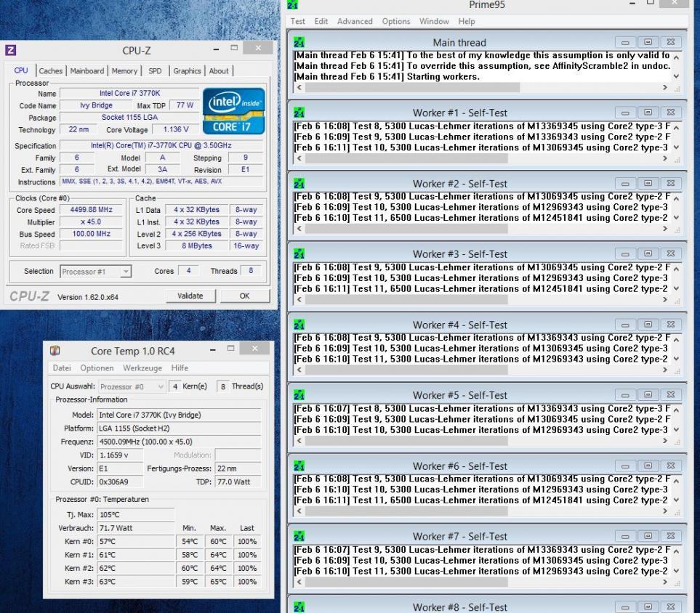The height and width of the screenshot is (613, 700).
Task: Open the Hilfe menu in Core Temp
Action: pos(180,368)
